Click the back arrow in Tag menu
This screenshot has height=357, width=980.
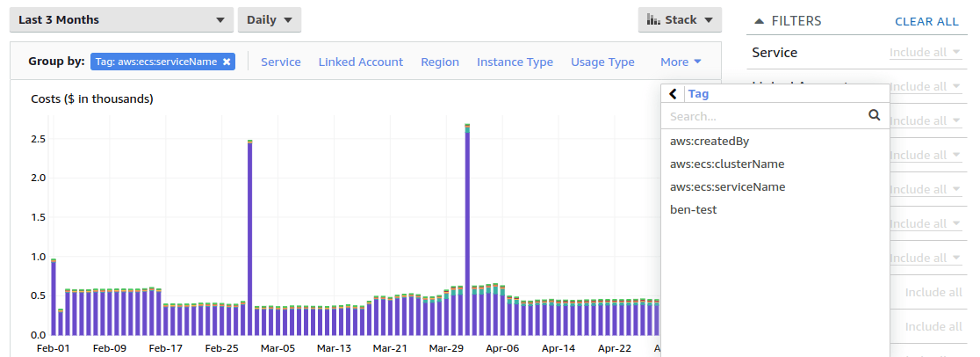point(674,94)
